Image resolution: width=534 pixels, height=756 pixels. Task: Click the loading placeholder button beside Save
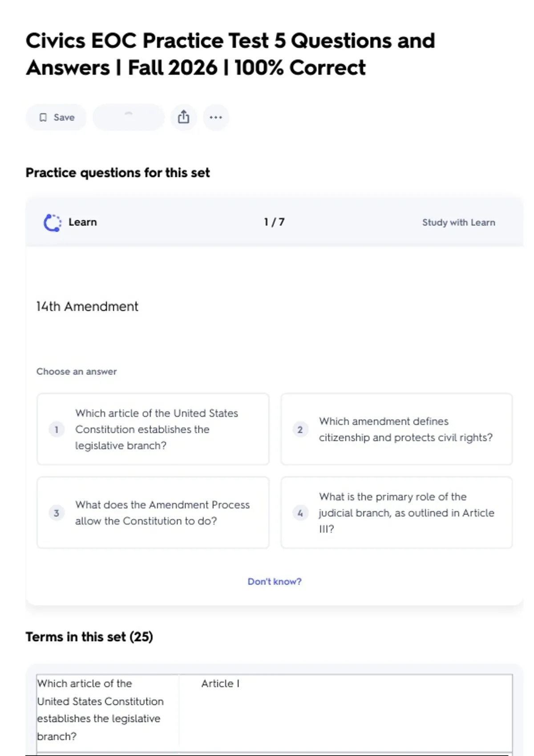tap(128, 117)
